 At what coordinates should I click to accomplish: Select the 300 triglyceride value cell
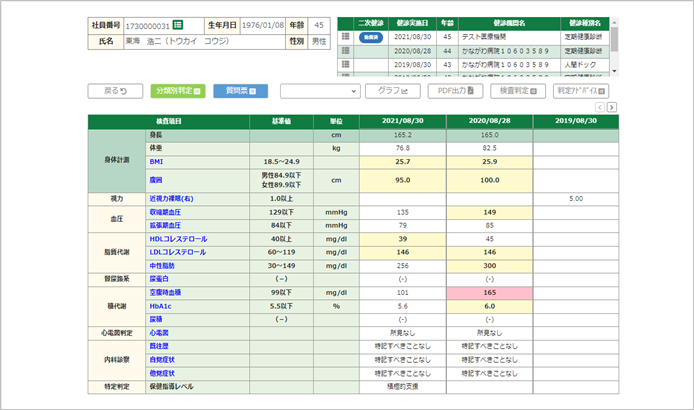(x=490, y=266)
